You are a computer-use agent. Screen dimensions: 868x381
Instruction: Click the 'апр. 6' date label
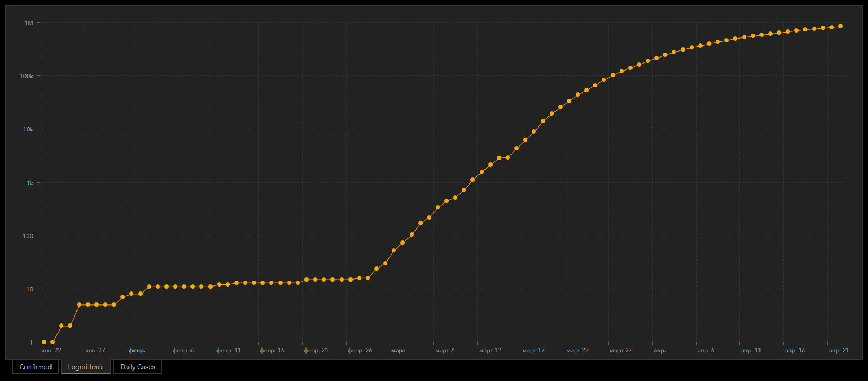[x=706, y=351]
